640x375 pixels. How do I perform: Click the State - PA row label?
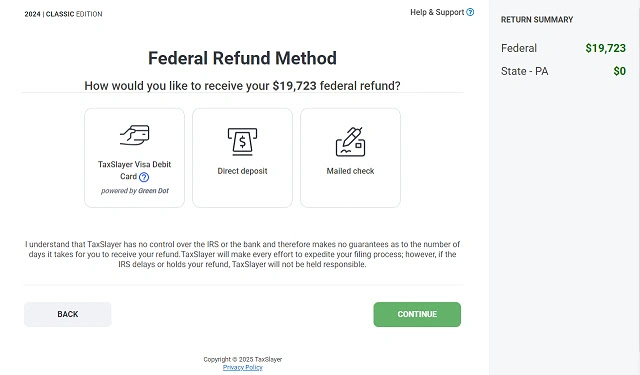[x=524, y=71]
